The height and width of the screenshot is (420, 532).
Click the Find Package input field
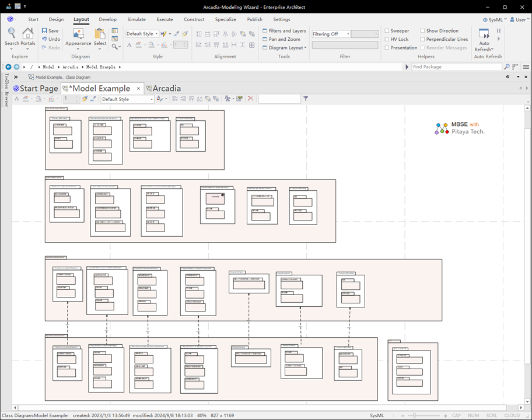[x=457, y=67]
